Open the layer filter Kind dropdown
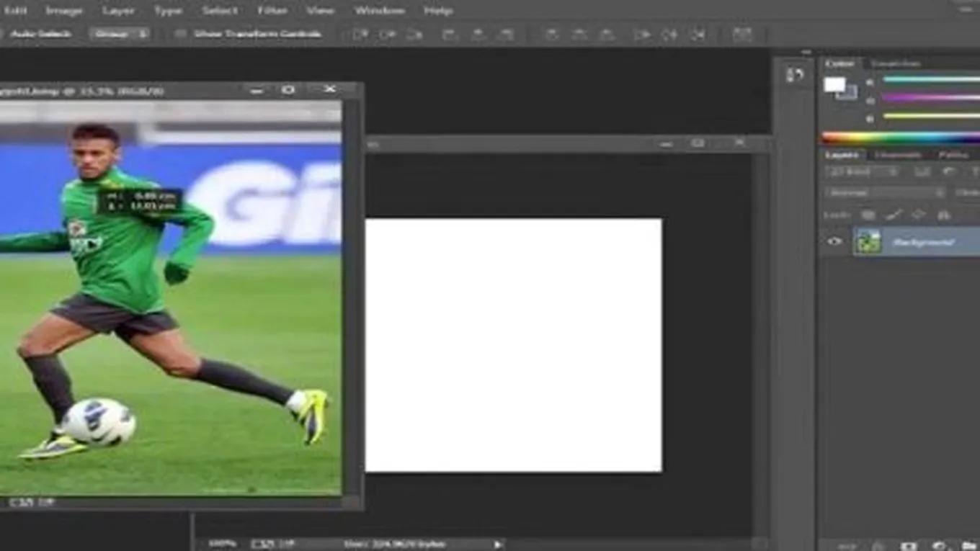 click(862, 172)
